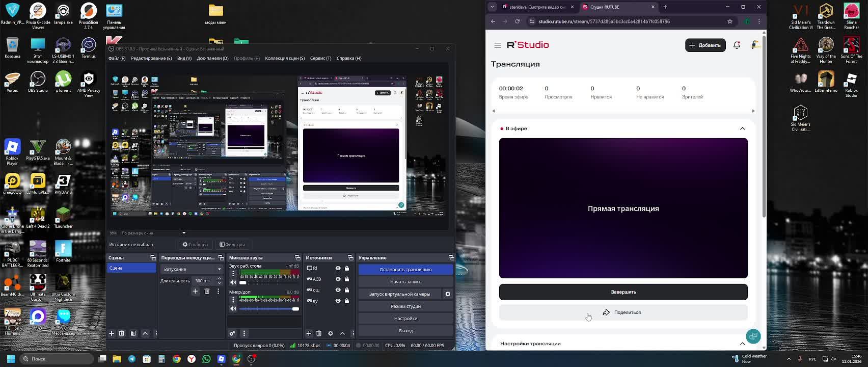Open browser tab list dropdown

(492, 7)
